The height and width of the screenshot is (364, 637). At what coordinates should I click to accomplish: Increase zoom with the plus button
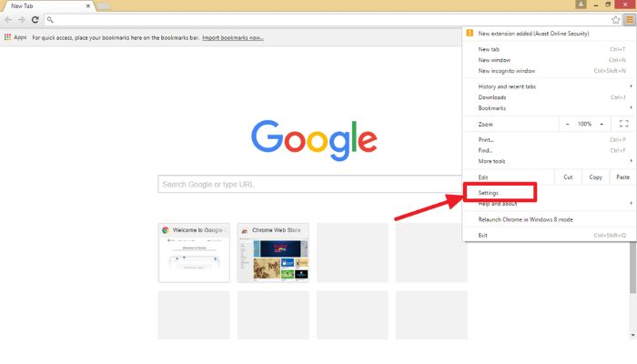[x=602, y=124]
